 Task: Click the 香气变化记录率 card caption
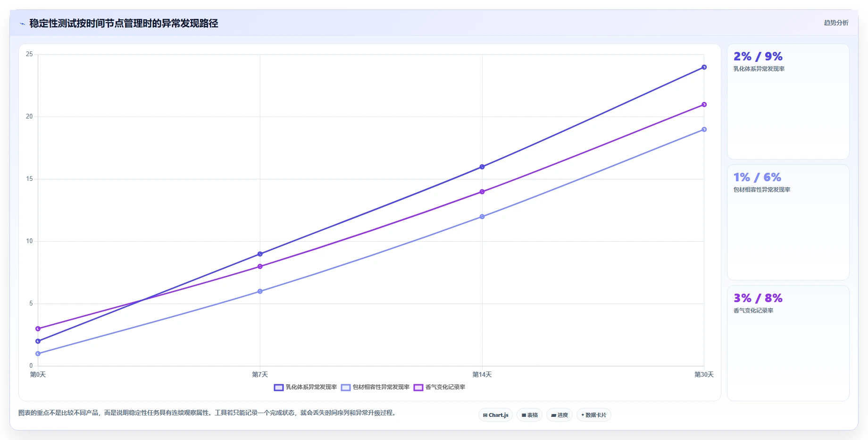click(x=753, y=311)
